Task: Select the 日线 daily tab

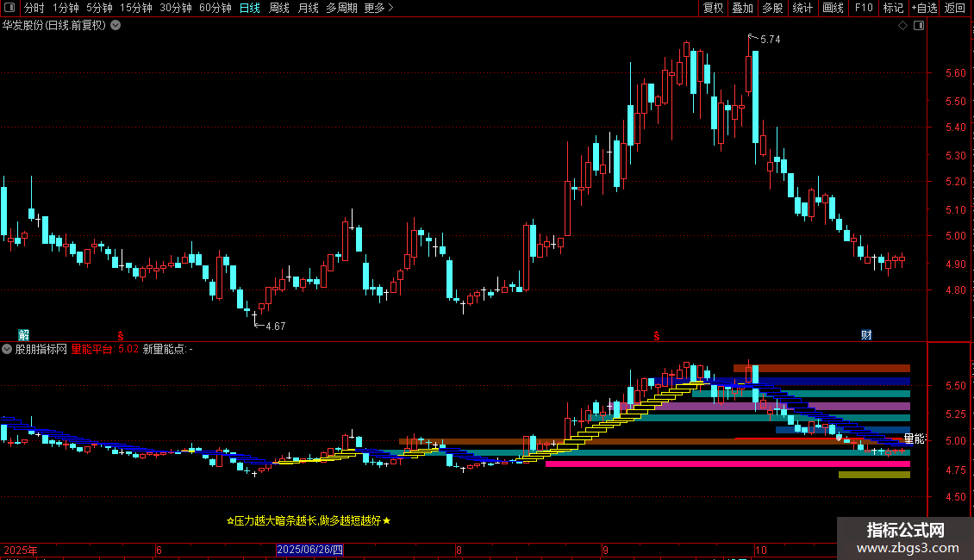Action: click(x=250, y=8)
